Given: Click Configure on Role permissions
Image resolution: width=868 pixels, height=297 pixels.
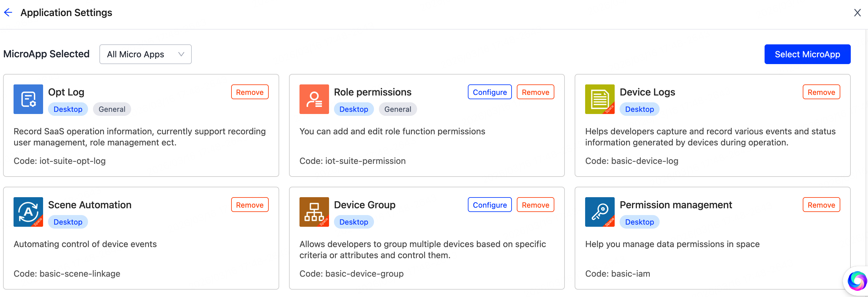Looking at the screenshot, I should [x=490, y=92].
